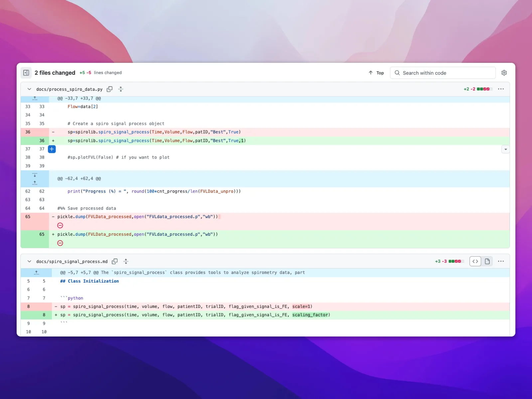
Task: Open the dropdown arrow beside line 37
Action: click(505, 149)
